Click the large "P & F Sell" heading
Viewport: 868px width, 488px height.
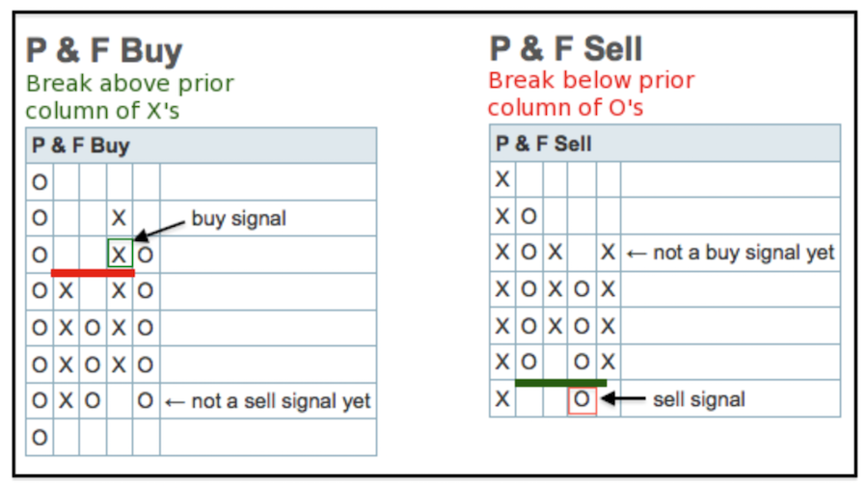tap(565, 48)
